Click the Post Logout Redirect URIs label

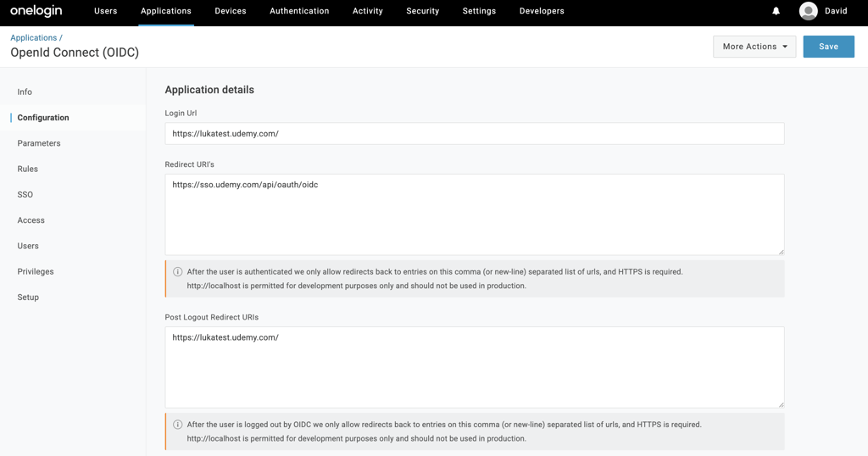211,317
